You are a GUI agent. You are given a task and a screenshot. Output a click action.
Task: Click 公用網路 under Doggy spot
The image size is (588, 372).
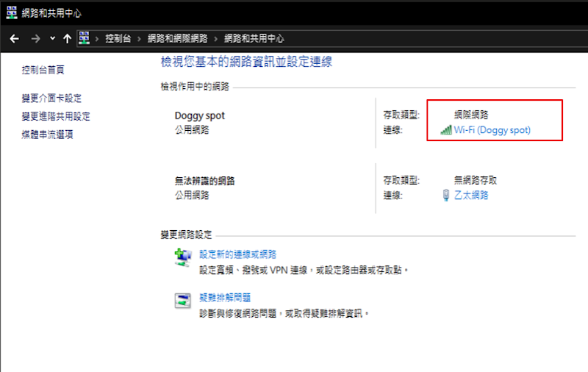tap(192, 129)
